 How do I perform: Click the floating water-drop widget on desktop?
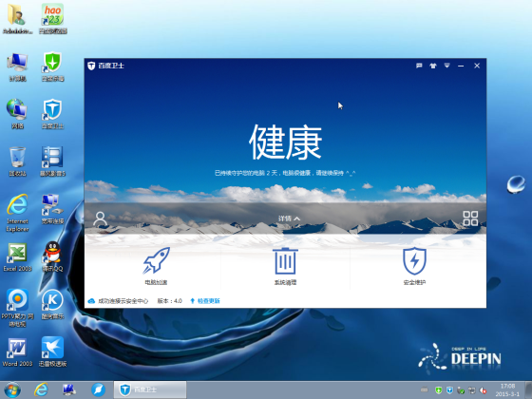click(516, 184)
